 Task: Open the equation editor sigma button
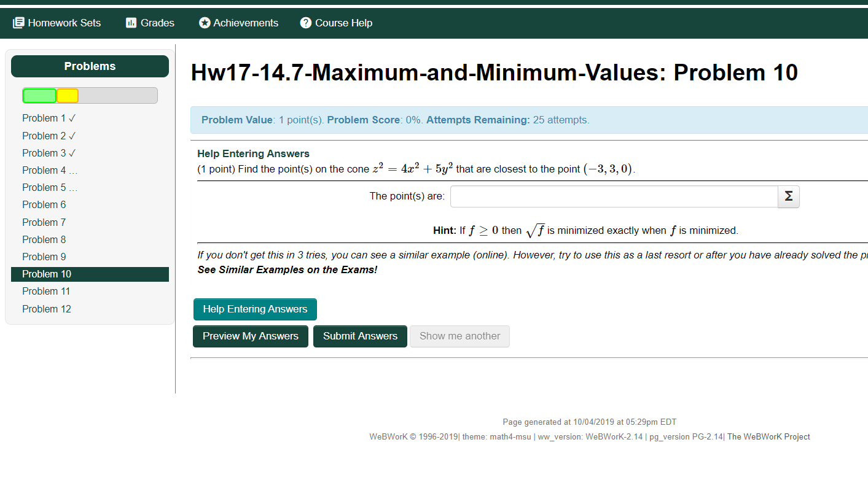coord(789,196)
